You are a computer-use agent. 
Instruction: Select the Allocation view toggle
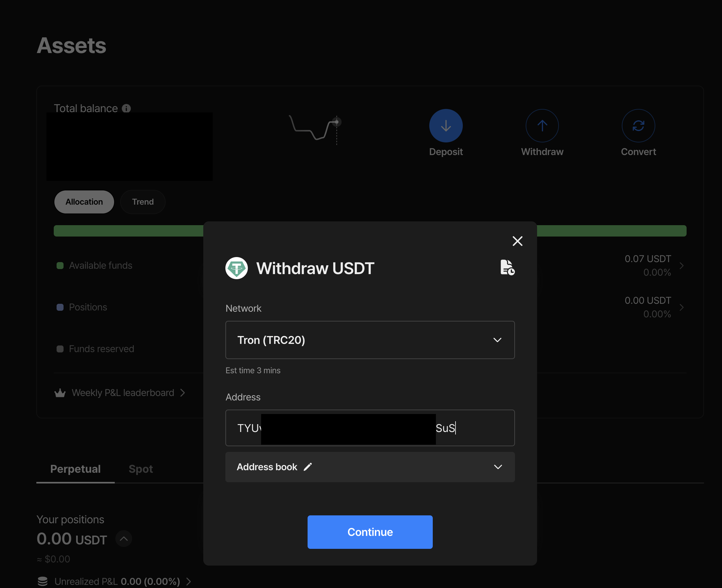tap(84, 202)
